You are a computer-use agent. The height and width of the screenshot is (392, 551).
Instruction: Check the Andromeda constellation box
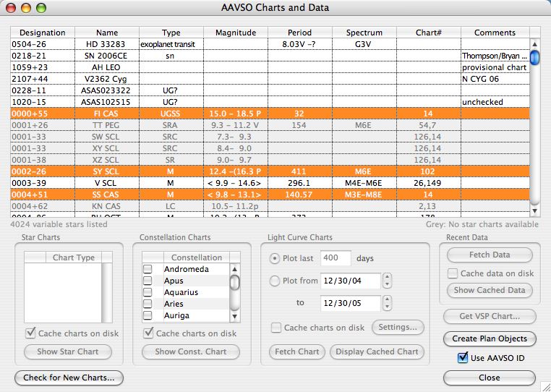pos(148,269)
